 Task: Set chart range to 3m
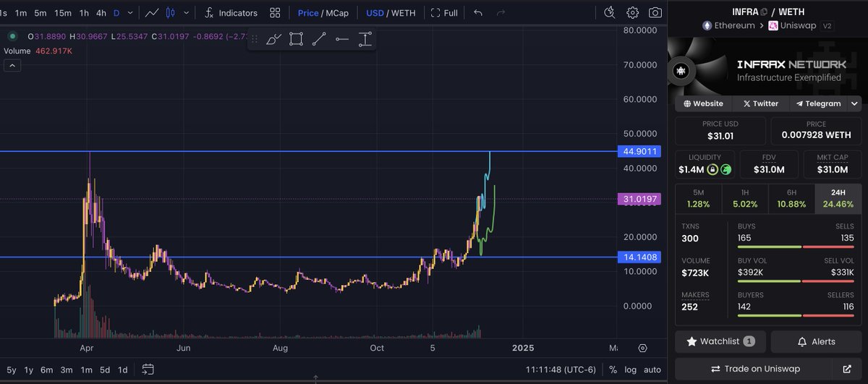point(67,370)
